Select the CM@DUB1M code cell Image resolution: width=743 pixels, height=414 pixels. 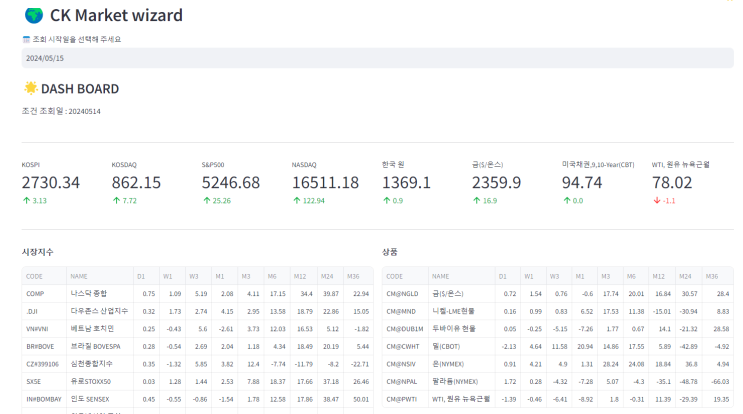(x=405, y=329)
